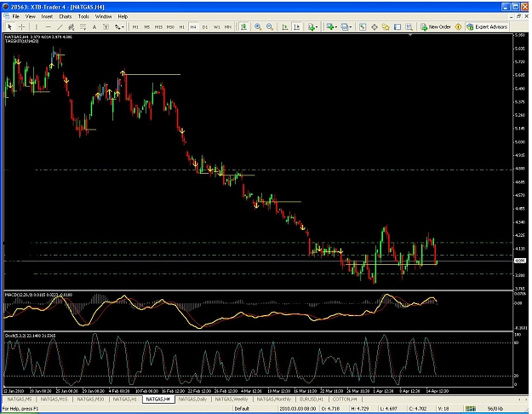Open the Market Watch window
532x414 pixels.
363,26
